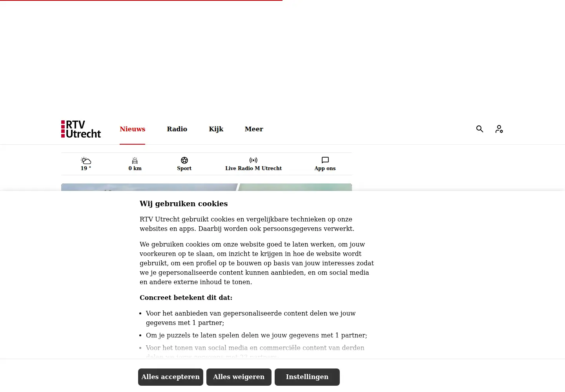Click the RTV Utrecht logo
565x392 pixels.
[81, 129]
